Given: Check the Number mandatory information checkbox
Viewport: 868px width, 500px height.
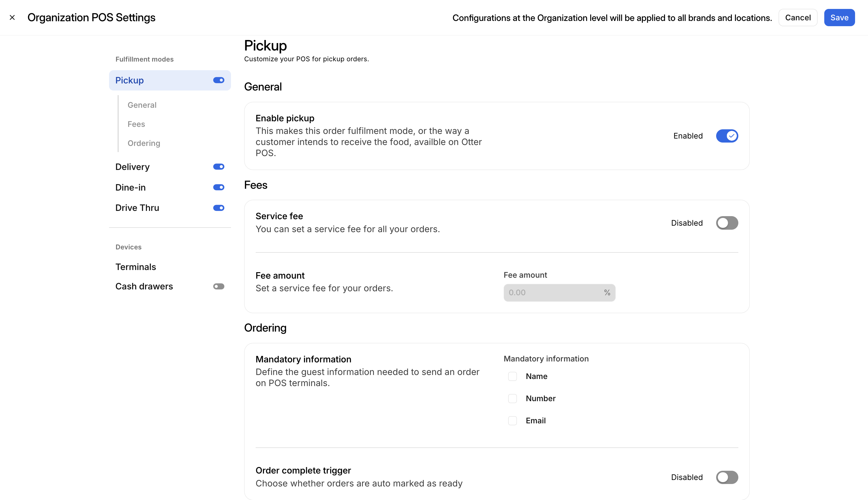Looking at the screenshot, I should coord(513,398).
